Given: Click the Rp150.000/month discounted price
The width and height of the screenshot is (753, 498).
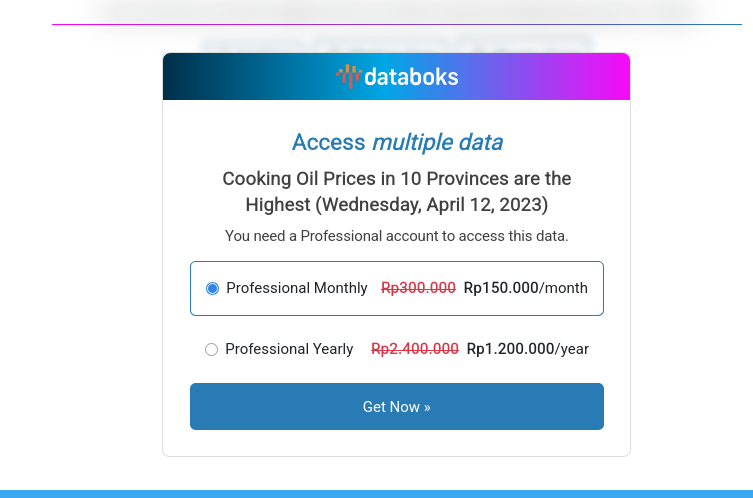Looking at the screenshot, I should click(x=525, y=288).
